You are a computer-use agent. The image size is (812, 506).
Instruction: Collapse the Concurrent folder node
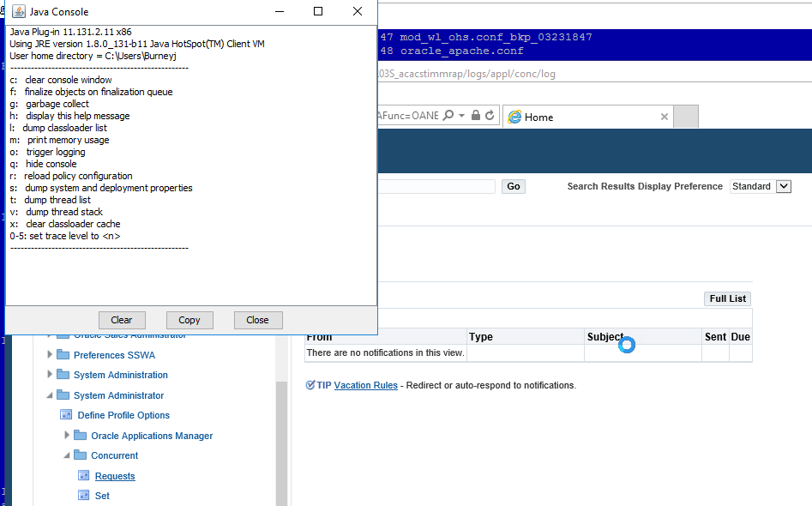click(x=68, y=455)
